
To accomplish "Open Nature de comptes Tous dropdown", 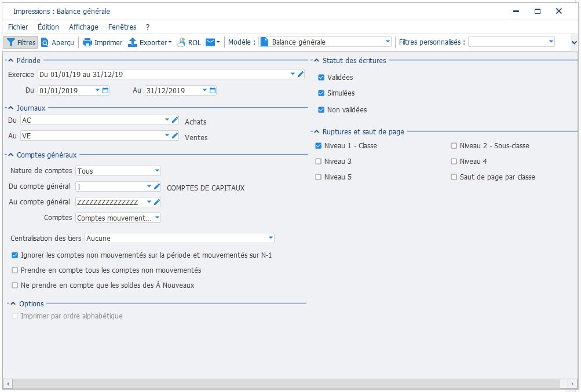I will click(157, 171).
